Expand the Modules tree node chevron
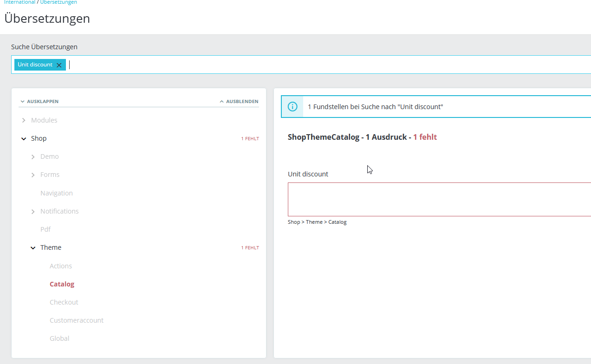Image resolution: width=591 pixels, height=364 pixels. [x=24, y=120]
